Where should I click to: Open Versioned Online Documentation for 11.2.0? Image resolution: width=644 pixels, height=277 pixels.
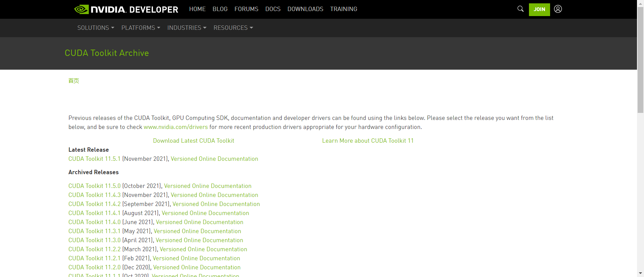click(197, 267)
